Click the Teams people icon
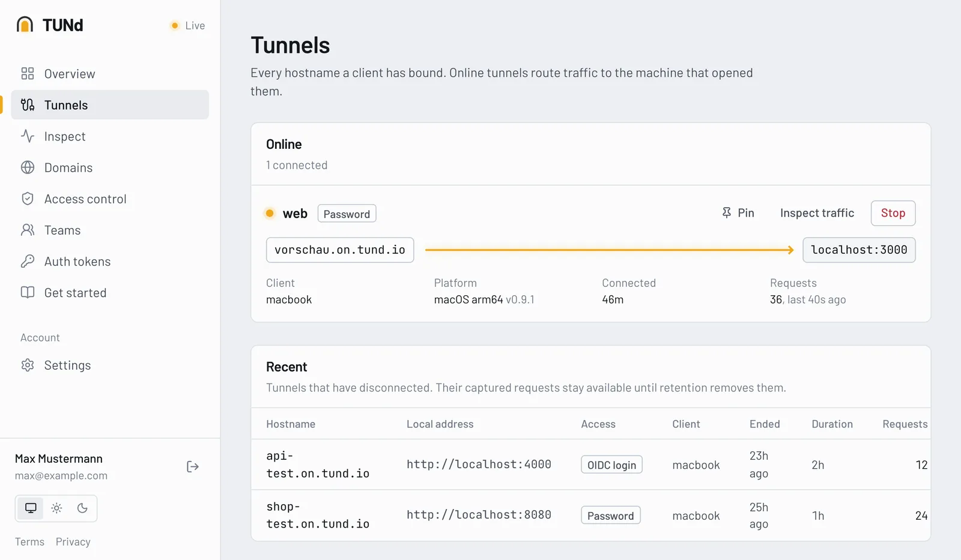 point(28,230)
